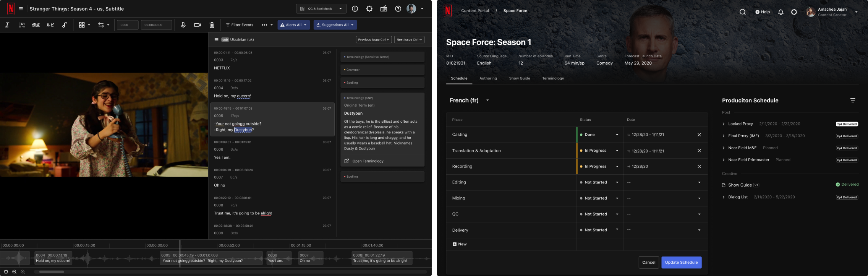Open the Delivery status dropdown
868x276 pixels.
[599, 230]
